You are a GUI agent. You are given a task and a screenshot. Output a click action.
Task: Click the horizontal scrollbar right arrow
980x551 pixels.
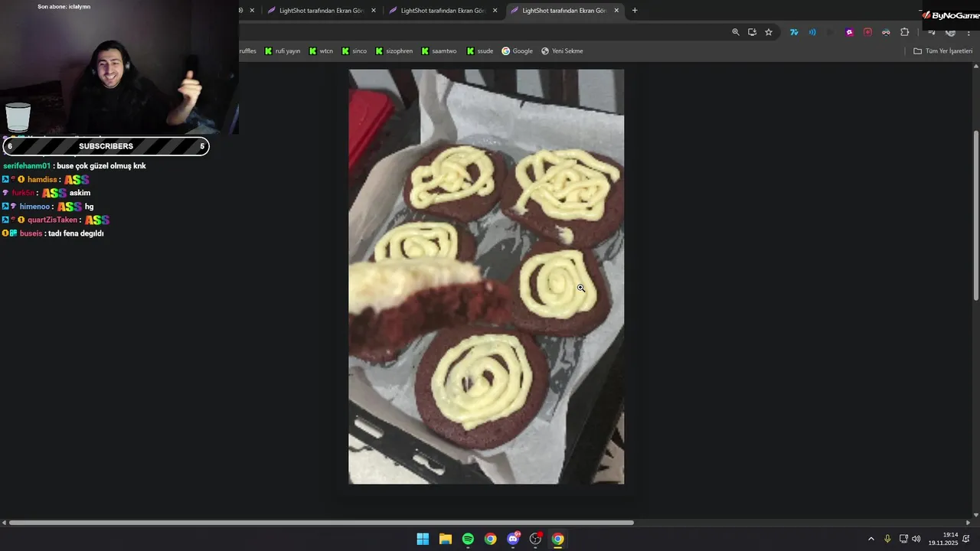[x=968, y=523]
